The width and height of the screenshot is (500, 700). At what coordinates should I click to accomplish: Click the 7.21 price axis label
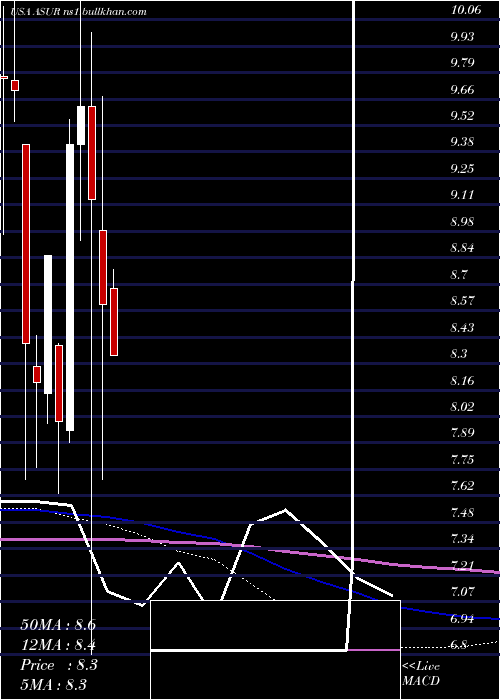click(462, 566)
